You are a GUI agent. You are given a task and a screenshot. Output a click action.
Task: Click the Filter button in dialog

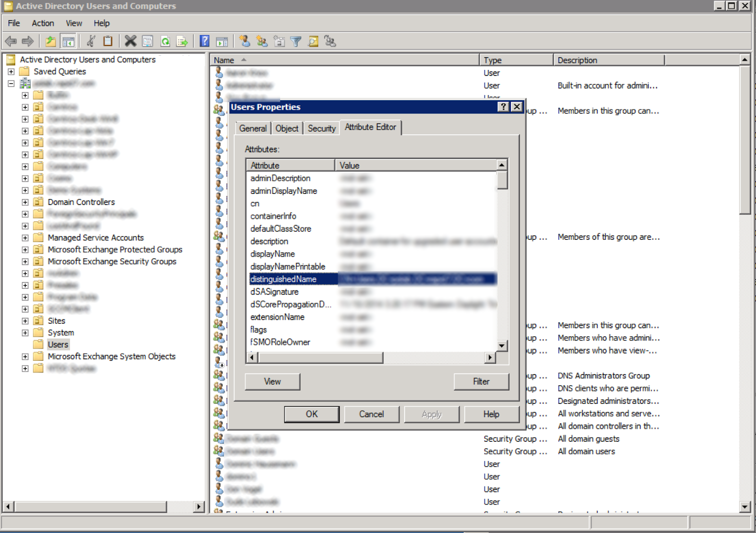pyautogui.click(x=481, y=382)
